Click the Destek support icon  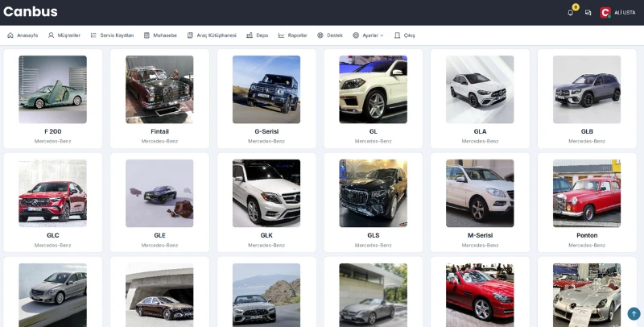(x=320, y=35)
